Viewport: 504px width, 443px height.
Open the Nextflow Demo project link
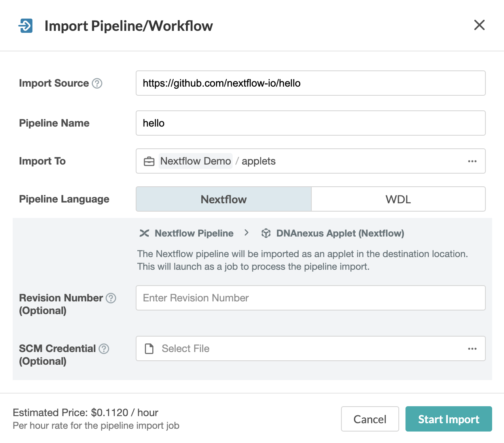click(195, 161)
